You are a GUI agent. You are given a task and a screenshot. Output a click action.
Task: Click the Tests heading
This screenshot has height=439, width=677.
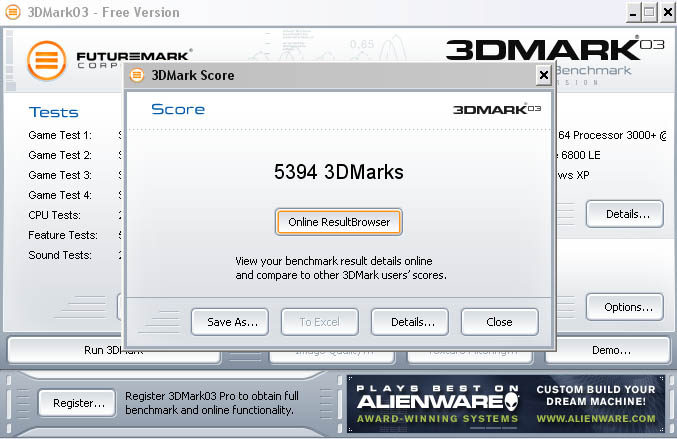54,112
